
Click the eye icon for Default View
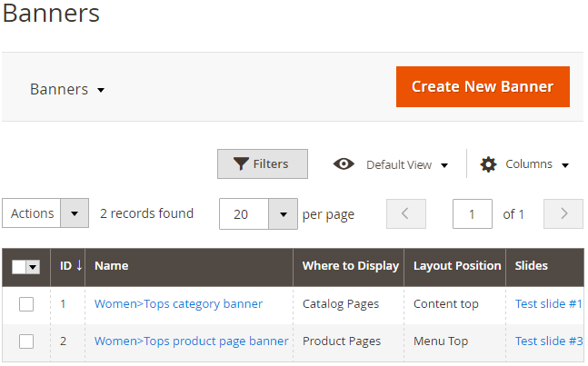pyautogui.click(x=344, y=164)
